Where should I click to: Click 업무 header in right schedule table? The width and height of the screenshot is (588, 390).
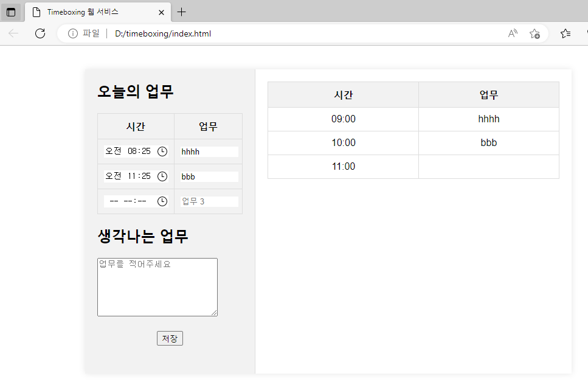tap(489, 95)
